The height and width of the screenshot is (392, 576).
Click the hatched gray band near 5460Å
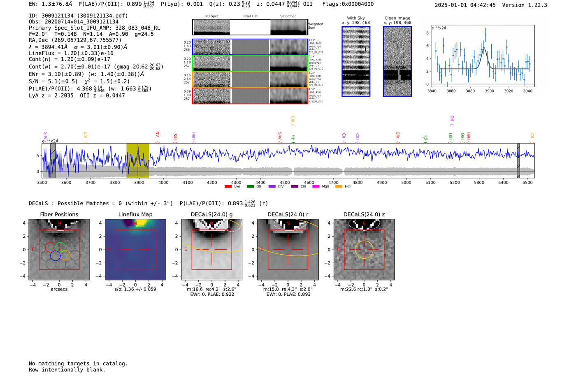point(518,161)
